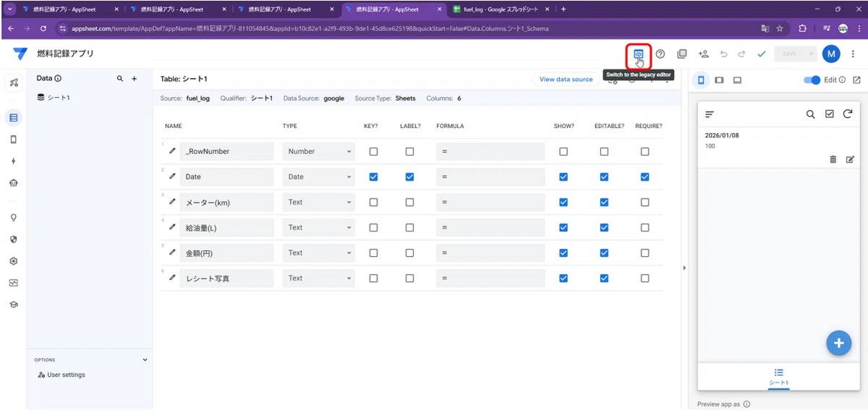Open the SAVE button dropdown arrow

click(812, 54)
